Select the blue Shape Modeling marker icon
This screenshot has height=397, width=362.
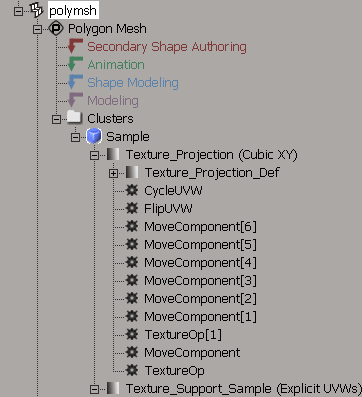pos(75,82)
